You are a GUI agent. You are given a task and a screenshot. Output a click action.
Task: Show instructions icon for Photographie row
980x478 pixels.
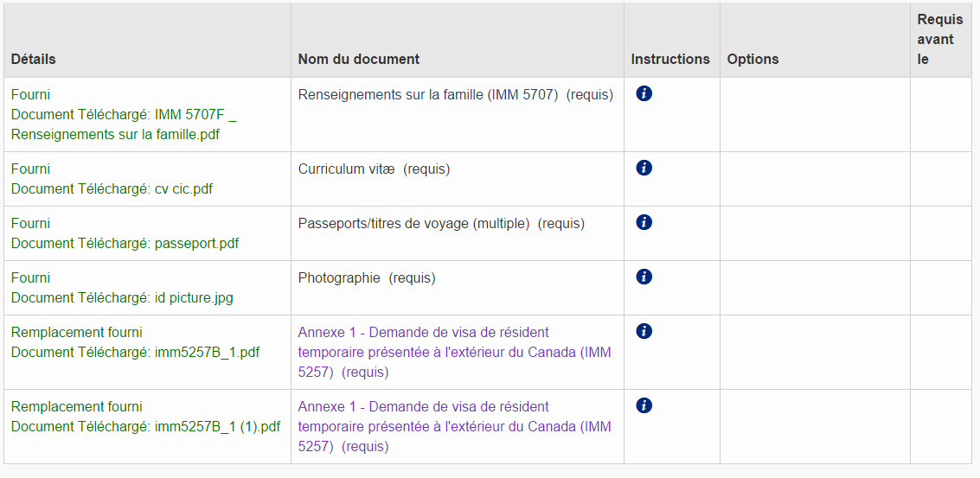click(644, 277)
